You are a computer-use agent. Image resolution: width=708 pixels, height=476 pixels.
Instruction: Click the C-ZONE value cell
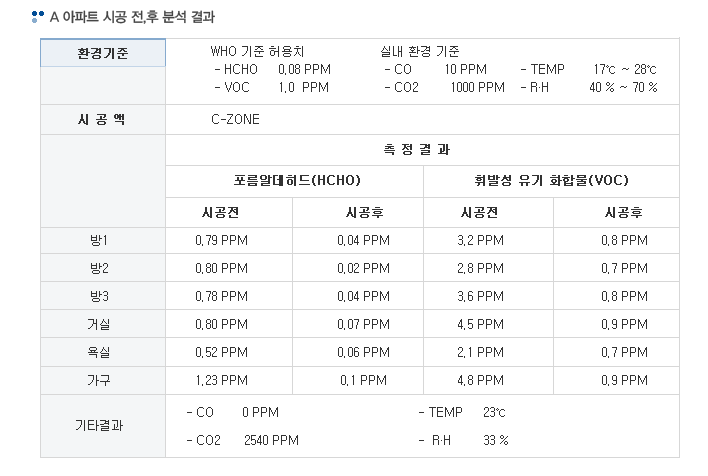tap(235, 119)
